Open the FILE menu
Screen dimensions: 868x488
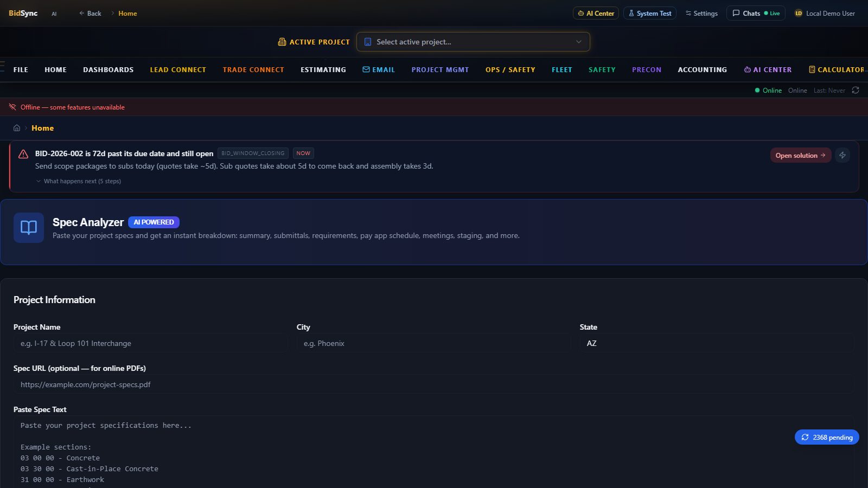coord(21,69)
